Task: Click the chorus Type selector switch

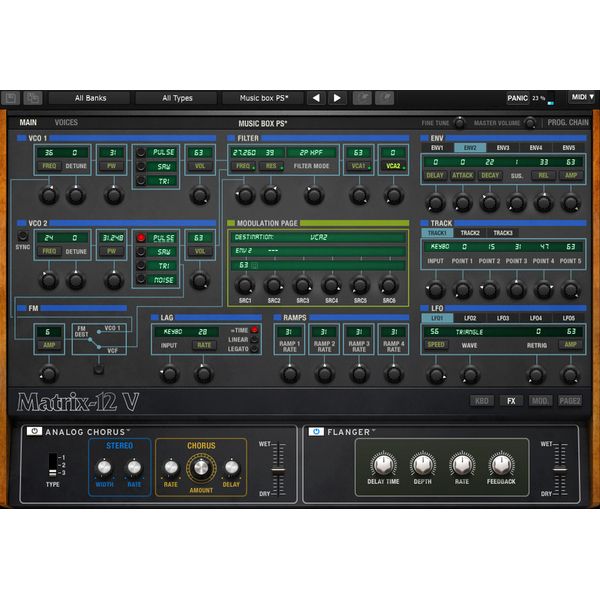Action: pos(53,465)
